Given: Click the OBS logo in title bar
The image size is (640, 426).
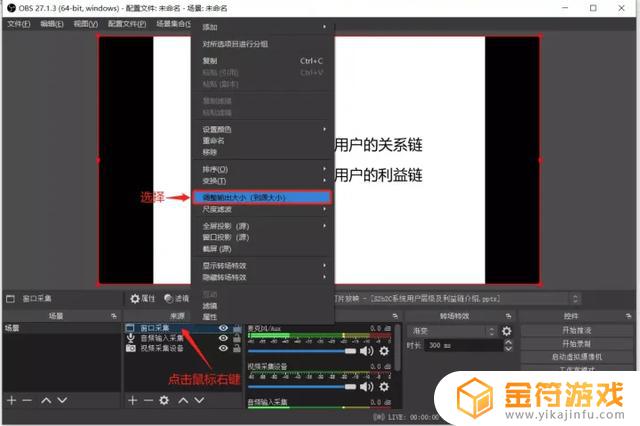Looking at the screenshot, I should click(x=11, y=8).
